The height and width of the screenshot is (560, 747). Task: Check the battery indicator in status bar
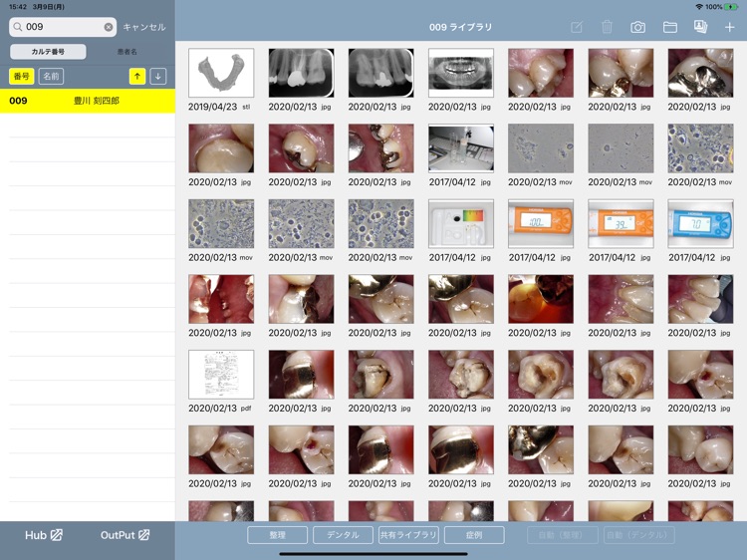731,7
